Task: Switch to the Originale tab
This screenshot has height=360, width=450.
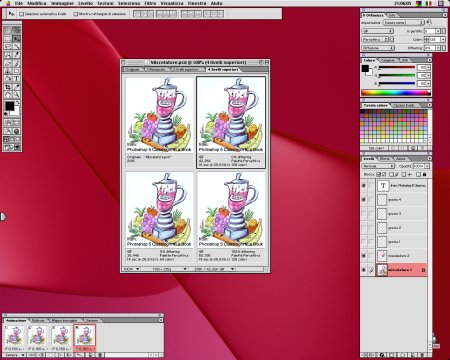Action: 132,69
